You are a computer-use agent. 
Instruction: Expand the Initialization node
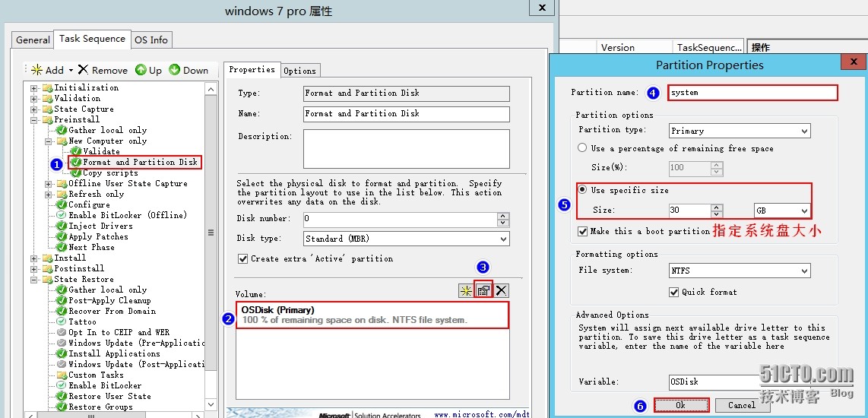[33, 88]
